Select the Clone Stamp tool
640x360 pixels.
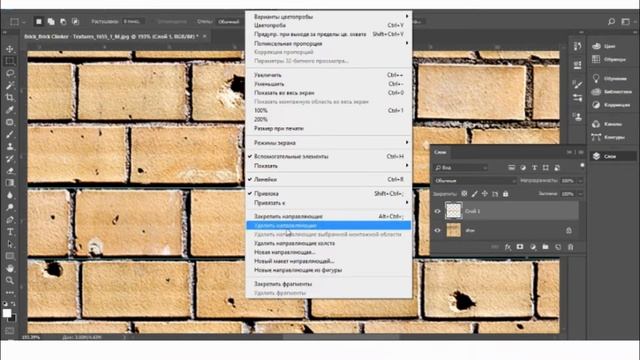point(10,147)
